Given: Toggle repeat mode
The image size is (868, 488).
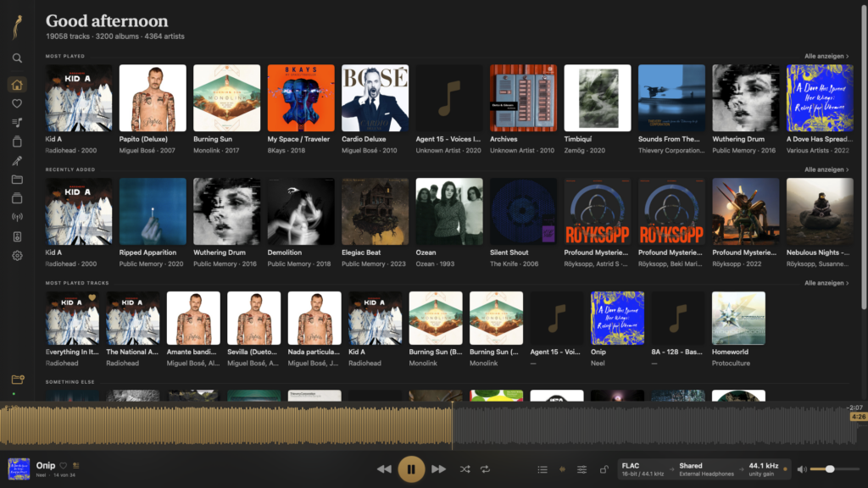Looking at the screenshot, I should (486, 469).
